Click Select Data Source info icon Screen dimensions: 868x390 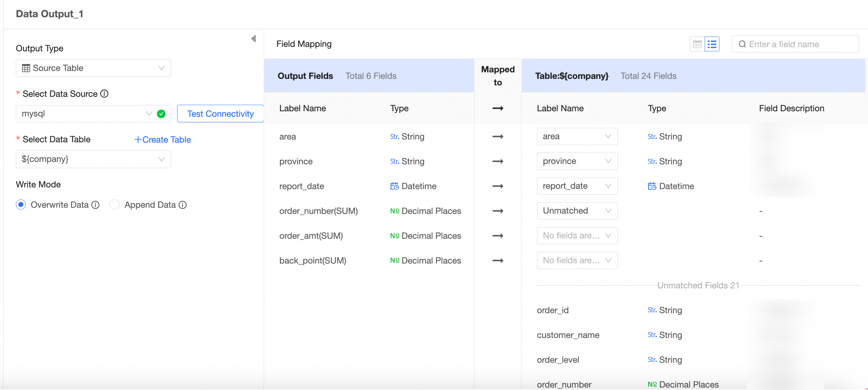click(104, 94)
